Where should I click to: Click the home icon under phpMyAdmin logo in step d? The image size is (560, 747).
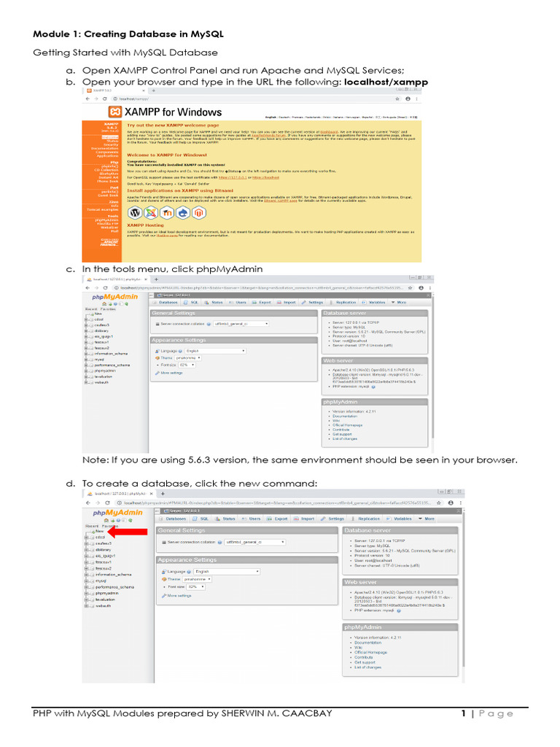(x=106, y=520)
